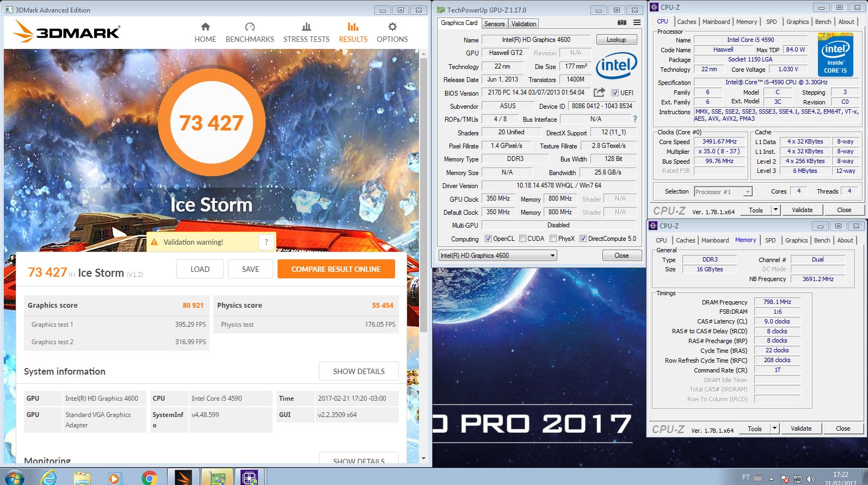Click the BIOS export share icon in GPU-Z
This screenshot has height=485, width=868.
coord(599,92)
